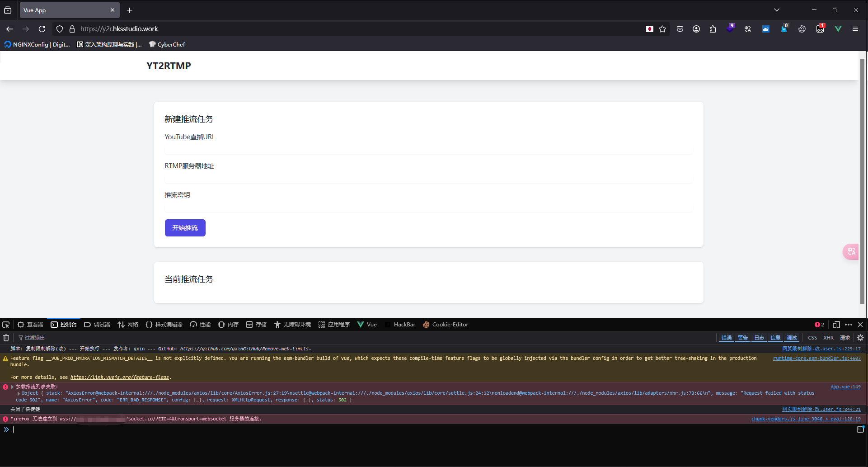
Task: Expand the AxiosError Object in console
Action: (19, 393)
